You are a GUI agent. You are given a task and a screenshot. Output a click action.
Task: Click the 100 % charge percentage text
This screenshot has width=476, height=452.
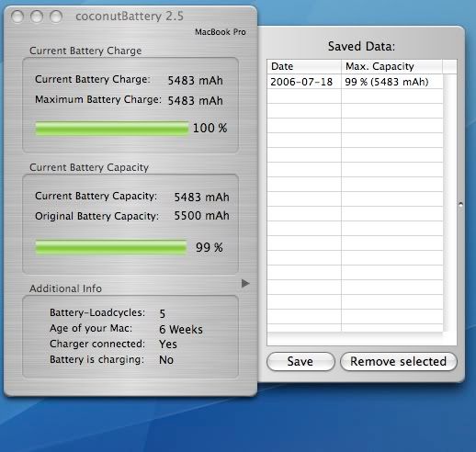pyautogui.click(x=210, y=128)
